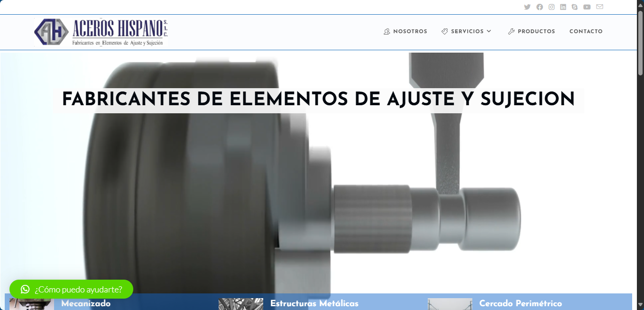
Task: Open the Twitter social link
Action: [x=527, y=7]
